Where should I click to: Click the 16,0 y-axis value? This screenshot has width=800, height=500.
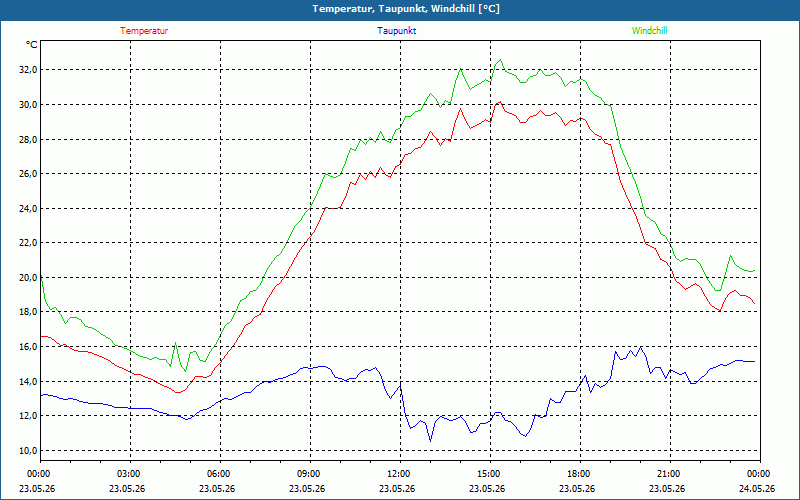(x=29, y=346)
